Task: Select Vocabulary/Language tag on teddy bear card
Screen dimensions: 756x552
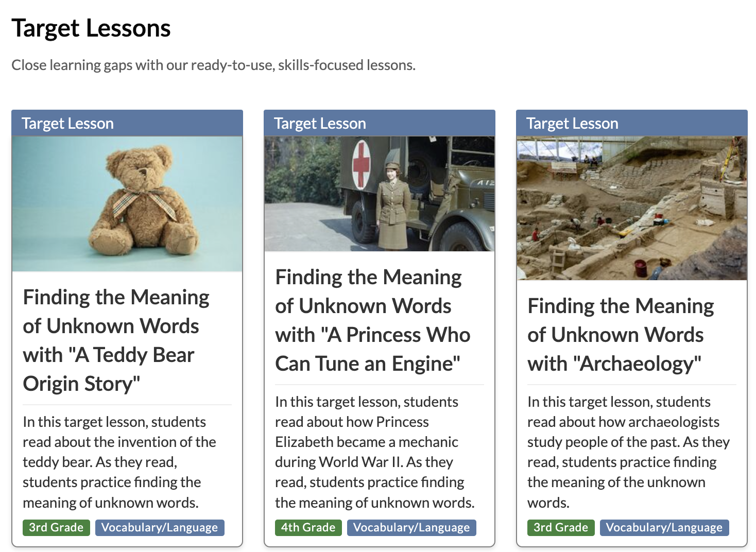Action: [x=160, y=527]
